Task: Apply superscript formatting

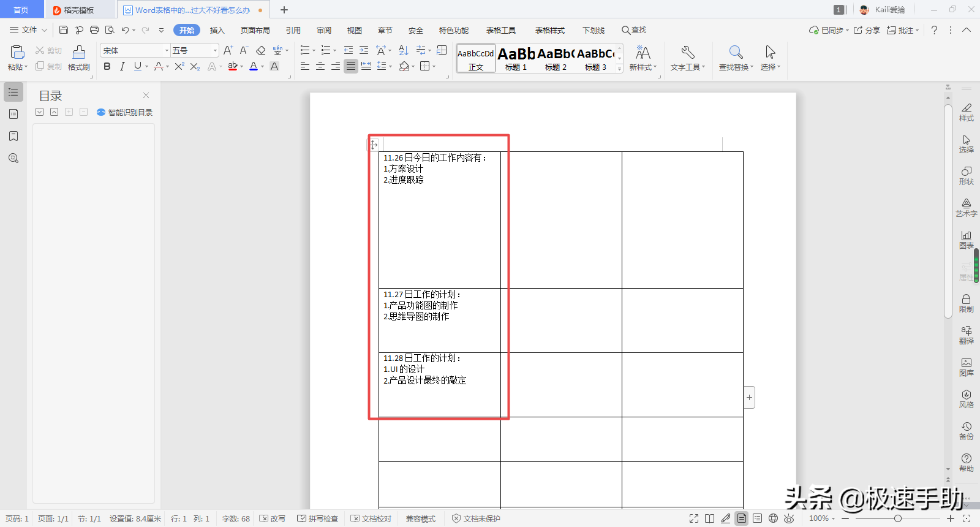Action: point(179,66)
